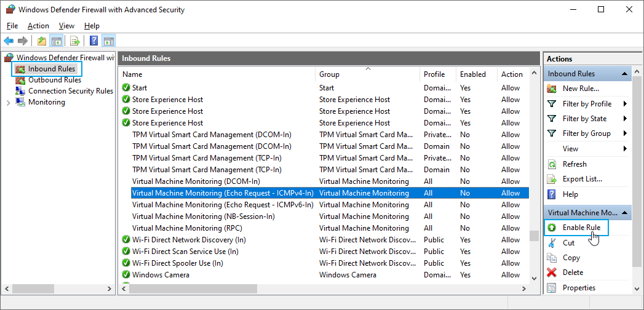The image size is (644, 310).
Task: Select Inbound Rules in the tree
Action: pyautogui.click(x=52, y=69)
